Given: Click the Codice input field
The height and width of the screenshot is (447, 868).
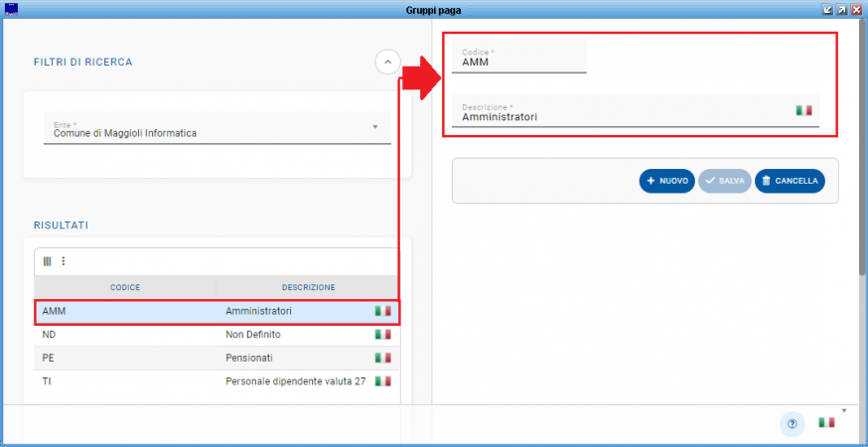Looking at the screenshot, I should click(518, 57).
